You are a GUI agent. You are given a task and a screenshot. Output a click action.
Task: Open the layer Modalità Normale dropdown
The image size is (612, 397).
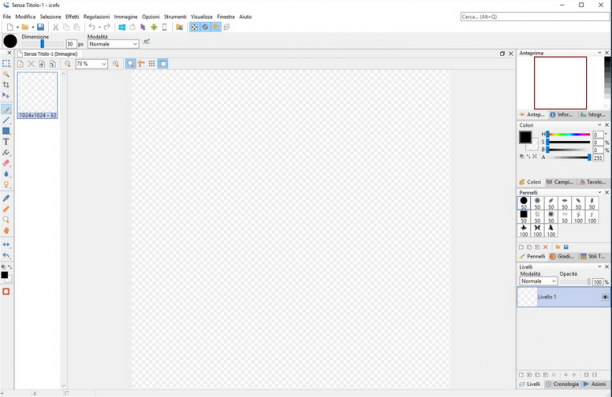(x=538, y=281)
